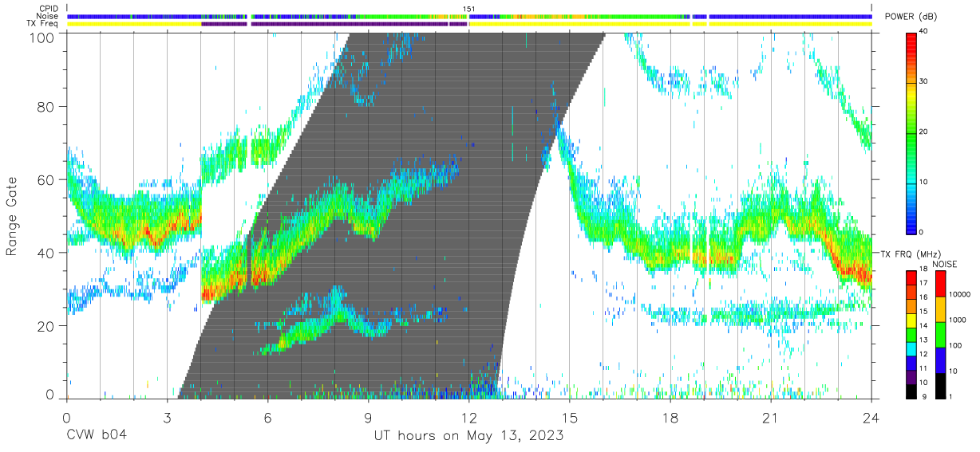The image size is (980, 452).
Task: Click the 40 tick on the Range Gate axis
Action: [x=48, y=253]
